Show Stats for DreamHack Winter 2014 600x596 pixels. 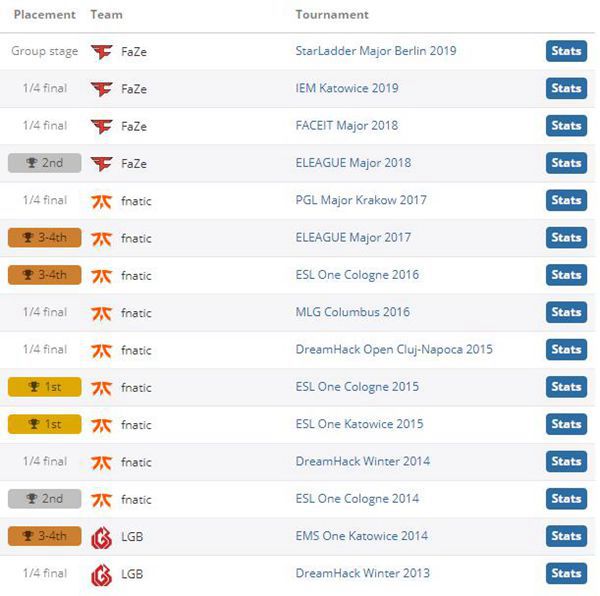click(566, 461)
